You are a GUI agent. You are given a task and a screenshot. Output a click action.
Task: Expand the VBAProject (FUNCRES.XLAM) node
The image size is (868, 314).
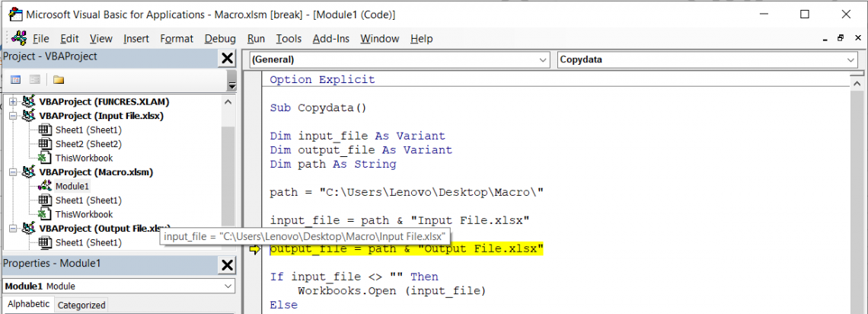(13, 101)
